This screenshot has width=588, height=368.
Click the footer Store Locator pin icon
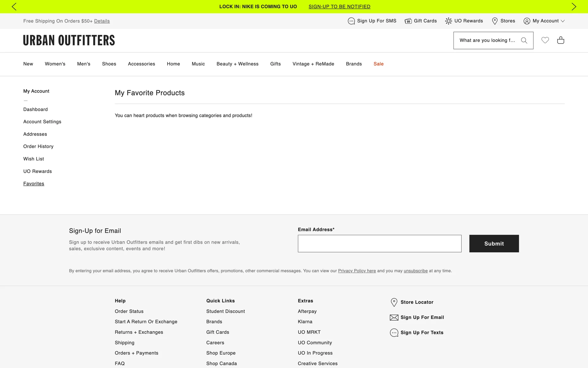pos(394,302)
